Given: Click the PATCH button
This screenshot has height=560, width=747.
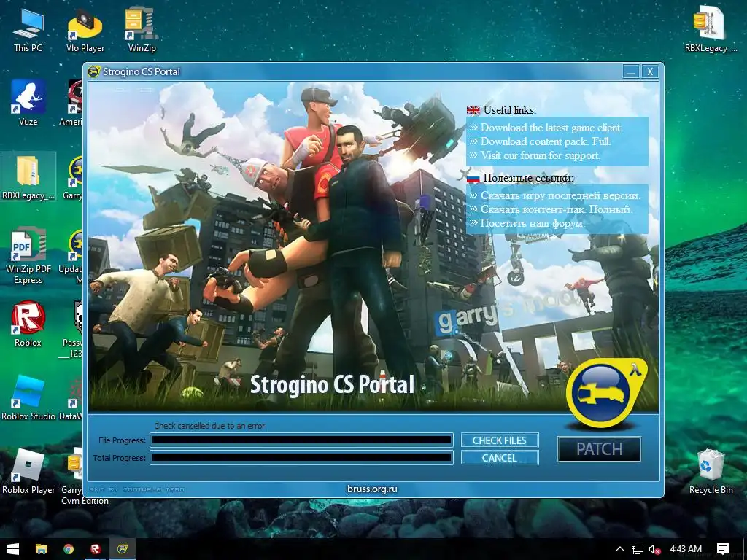Looking at the screenshot, I should [600, 449].
